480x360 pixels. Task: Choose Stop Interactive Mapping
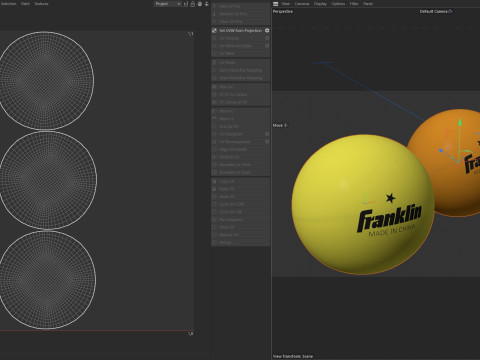pyautogui.click(x=241, y=78)
